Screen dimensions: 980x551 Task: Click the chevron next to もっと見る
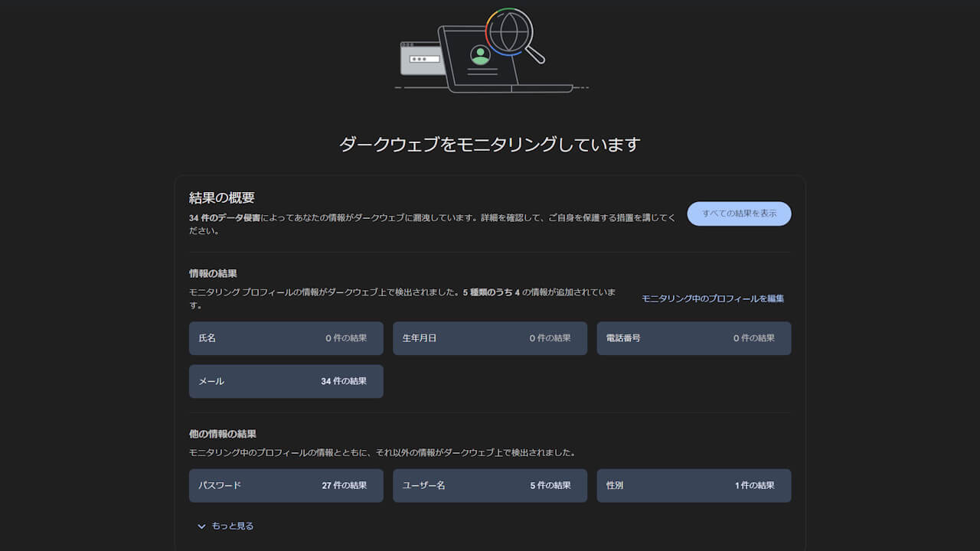(x=202, y=526)
